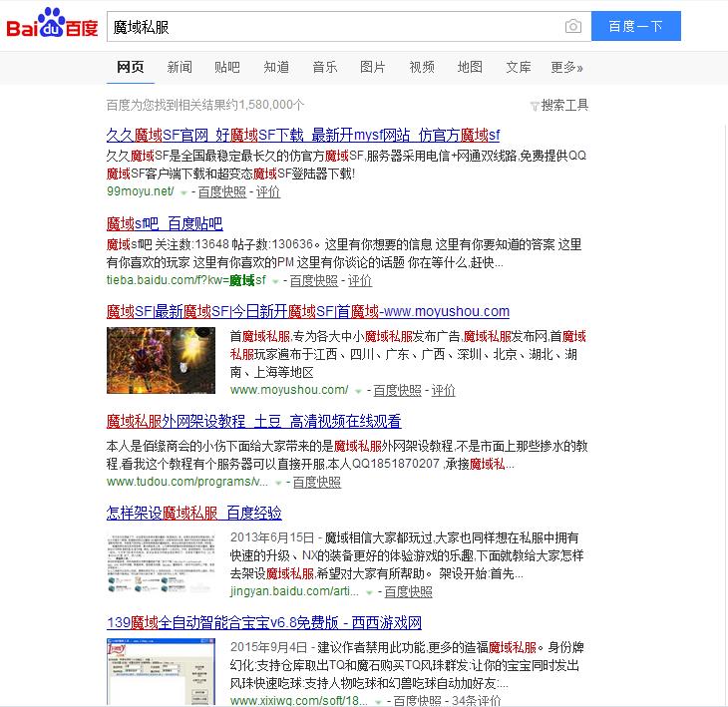Select the 网页 tab
The height and width of the screenshot is (707, 728).
[x=130, y=67]
